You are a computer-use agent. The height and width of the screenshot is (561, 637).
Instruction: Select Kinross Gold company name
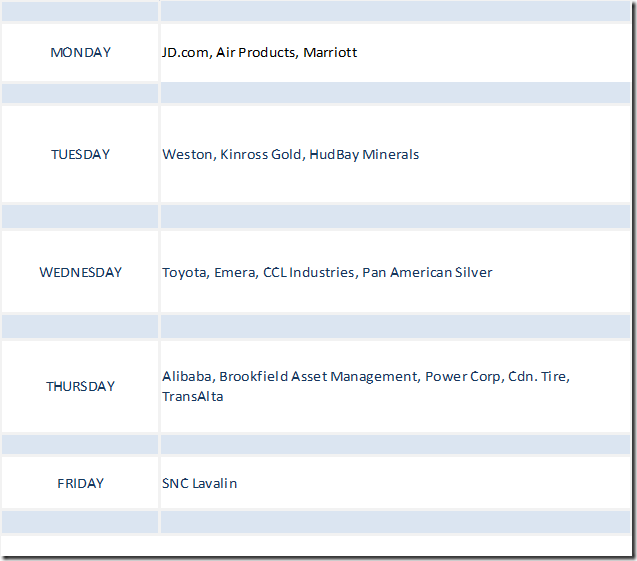point(260,154)
